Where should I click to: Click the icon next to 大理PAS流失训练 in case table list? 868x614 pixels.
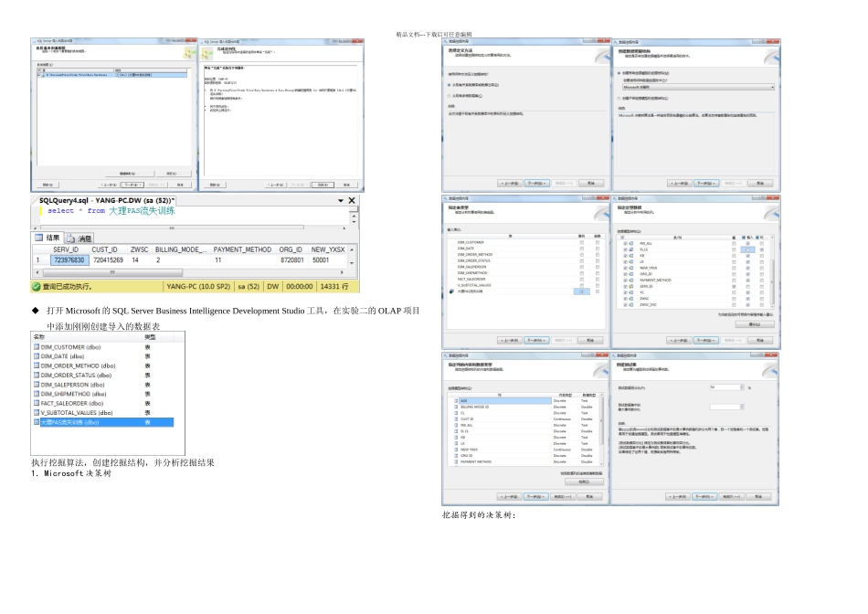(x=451, y=291)
